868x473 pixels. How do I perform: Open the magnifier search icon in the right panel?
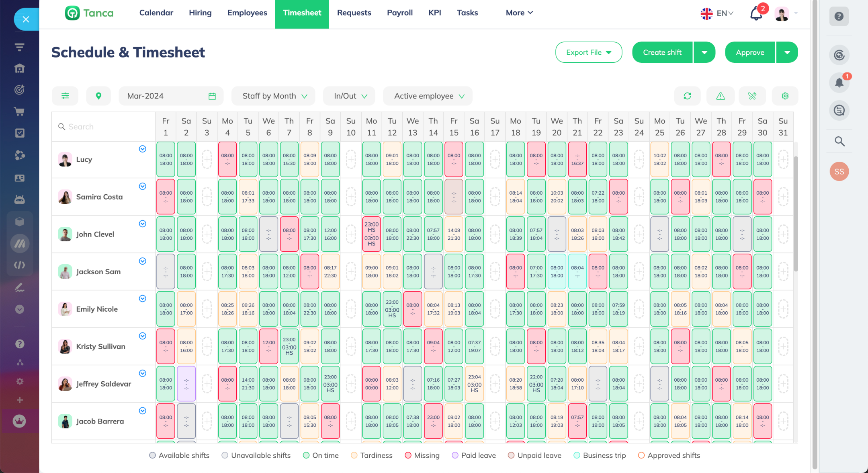pyautogui.click(x=839, y=141)
